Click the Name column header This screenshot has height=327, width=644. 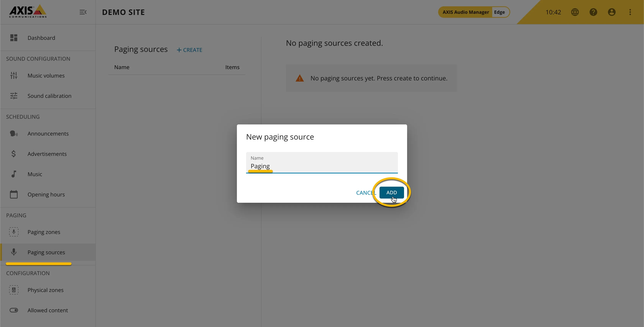click(x=122, y=67)
